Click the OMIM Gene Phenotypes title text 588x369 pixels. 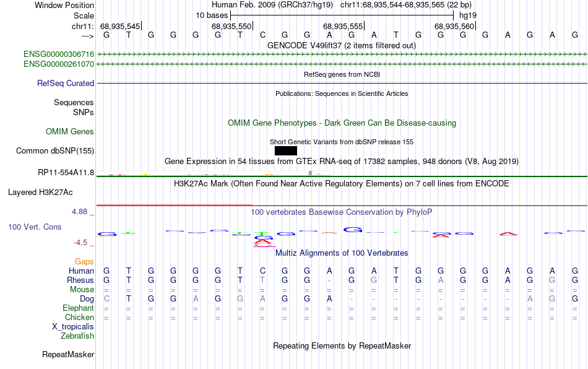pyautogui.click(x=342, y=123)
